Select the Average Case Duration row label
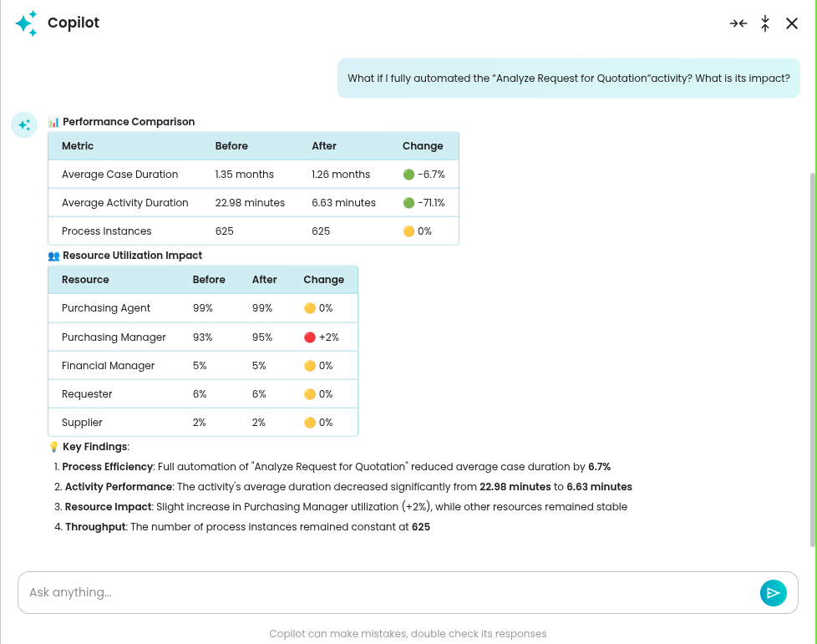 point(119,175)
